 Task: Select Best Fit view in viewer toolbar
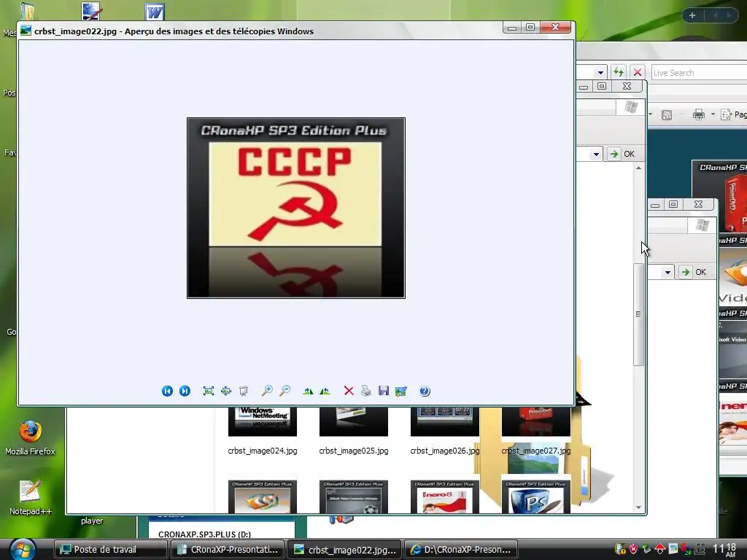coord(208,391)
